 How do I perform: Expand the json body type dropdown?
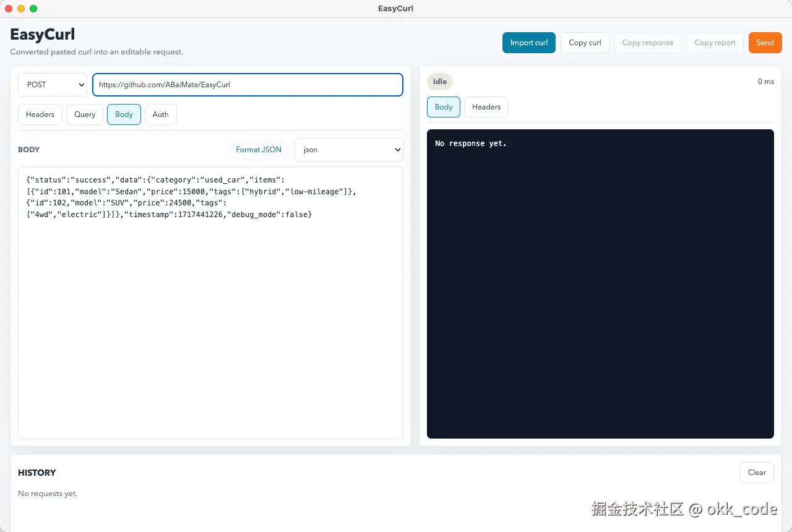(349, 150)
